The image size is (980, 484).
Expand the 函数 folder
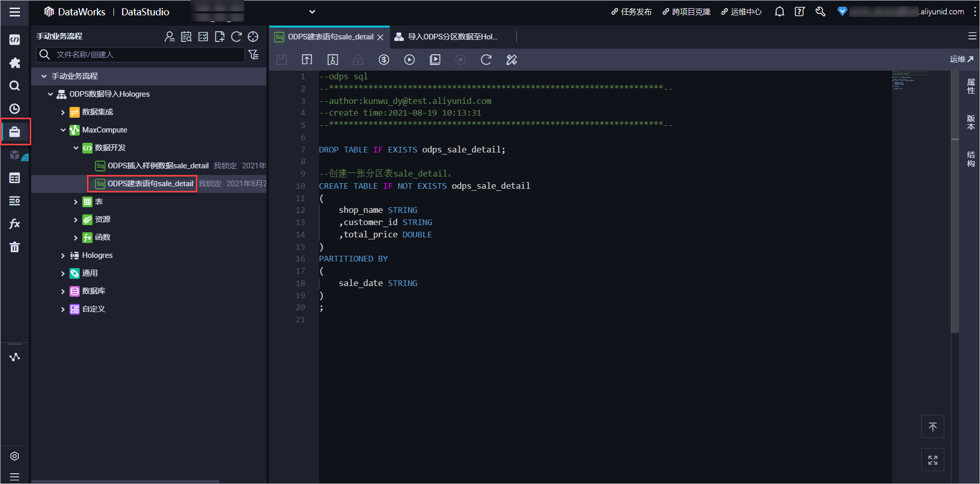pyautogui.click(x=76, y=237)
